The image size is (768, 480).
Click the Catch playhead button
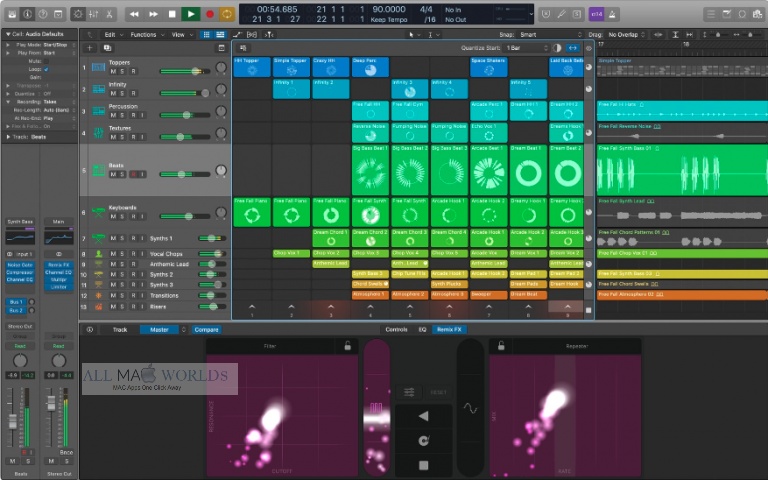coord(269,35)
